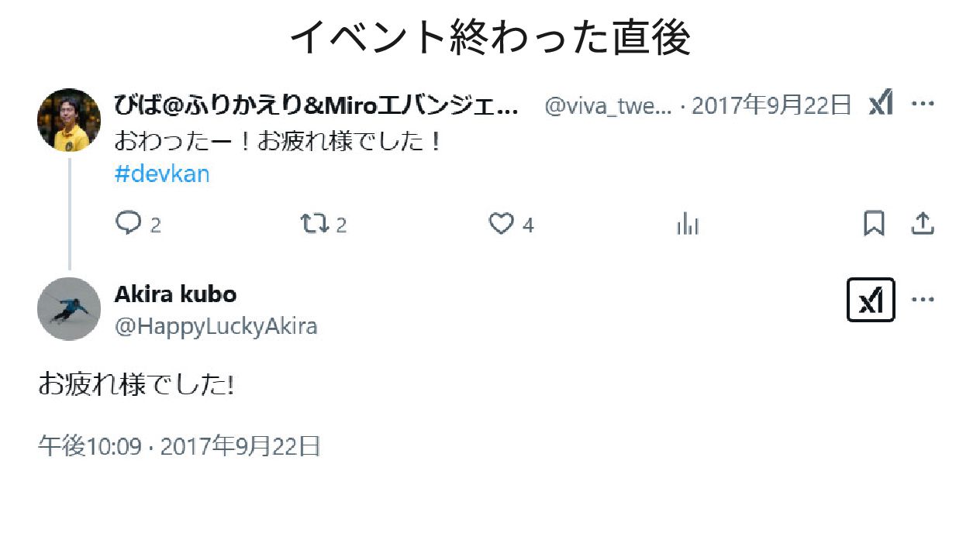Click the reply text お疲れ様でした!
Image resolution: width=980 pixels, height=550 pixels.
click(136, 384)
